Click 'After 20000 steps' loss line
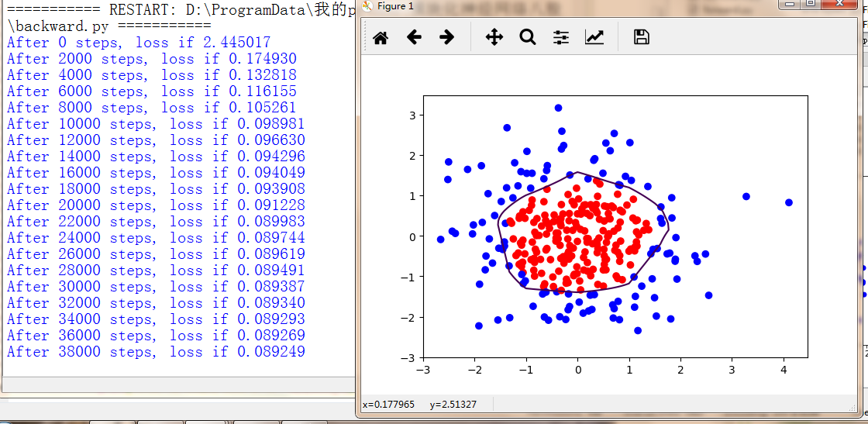The image size is (868, 424). [156, 205]
